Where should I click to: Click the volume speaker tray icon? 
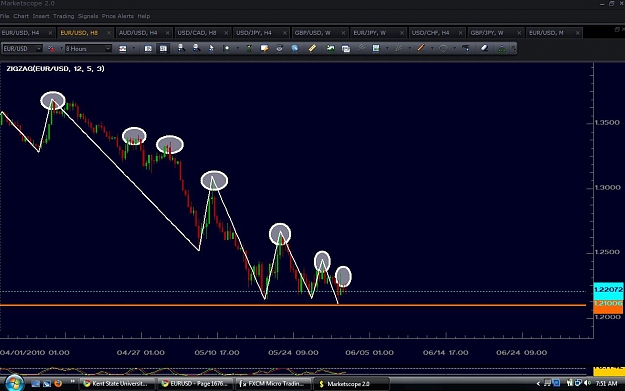(587, 383)
